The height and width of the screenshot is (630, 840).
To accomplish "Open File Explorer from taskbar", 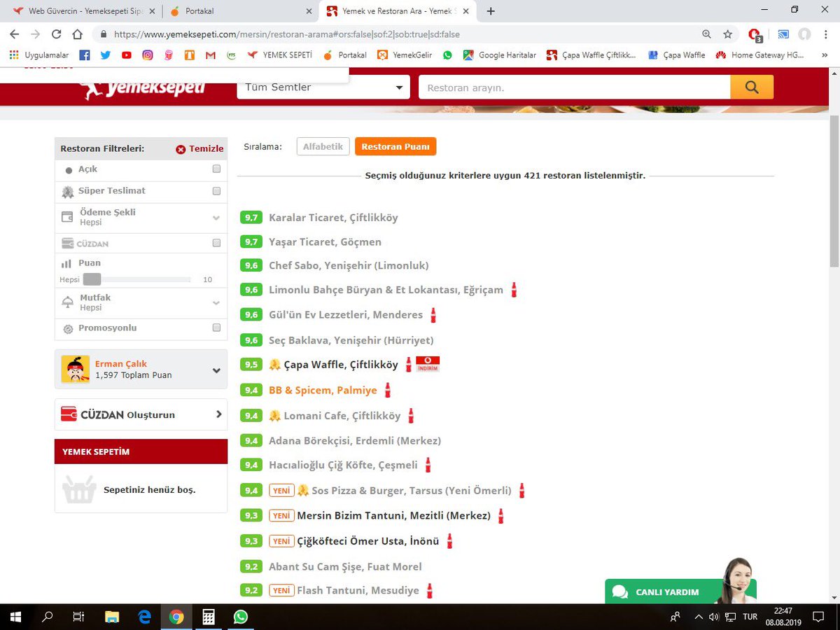I will coord(112,617).
